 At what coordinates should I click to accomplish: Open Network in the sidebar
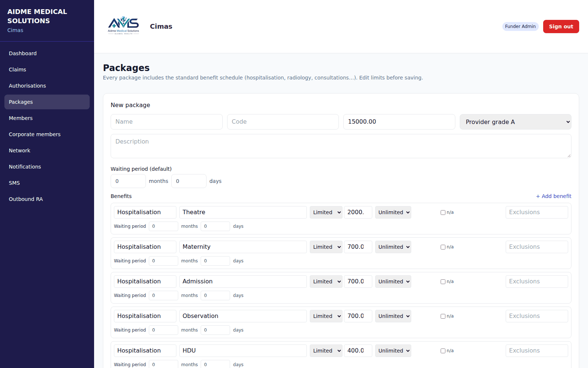pyautogui.click(x=47, y=151)
